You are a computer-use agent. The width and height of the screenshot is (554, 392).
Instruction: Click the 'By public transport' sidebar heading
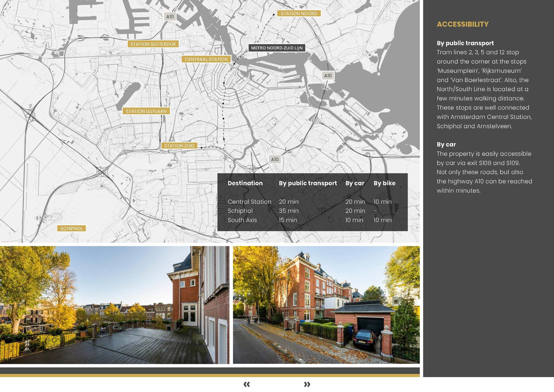point(465,43)
